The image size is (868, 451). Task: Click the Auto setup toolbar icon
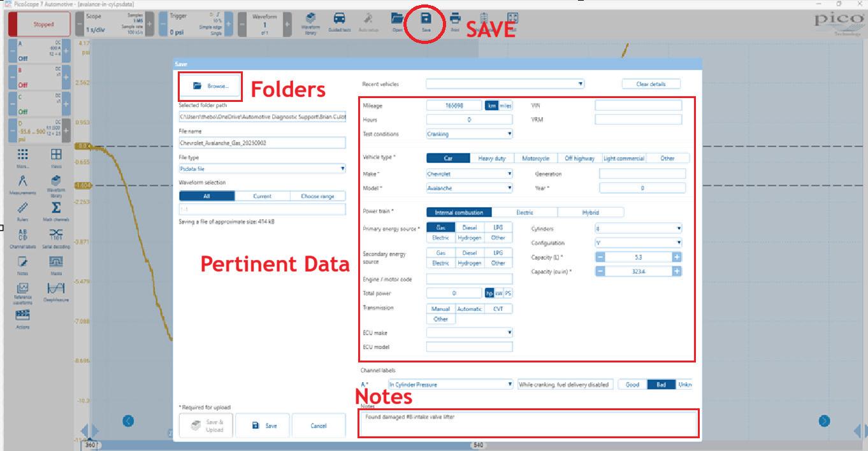[368, 22]
